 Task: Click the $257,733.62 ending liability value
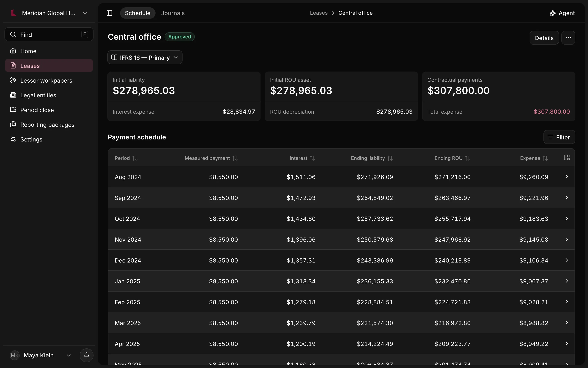point(375,219)
